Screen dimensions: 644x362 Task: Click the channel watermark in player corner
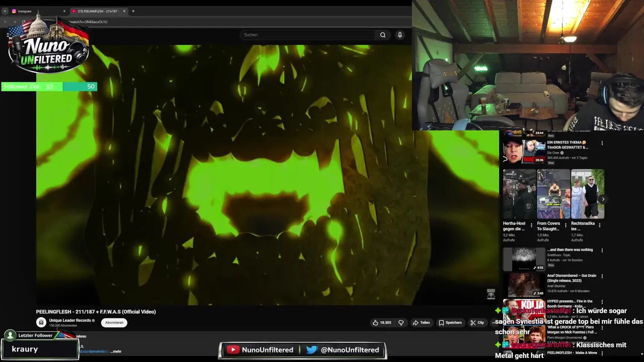pos(491,294)
